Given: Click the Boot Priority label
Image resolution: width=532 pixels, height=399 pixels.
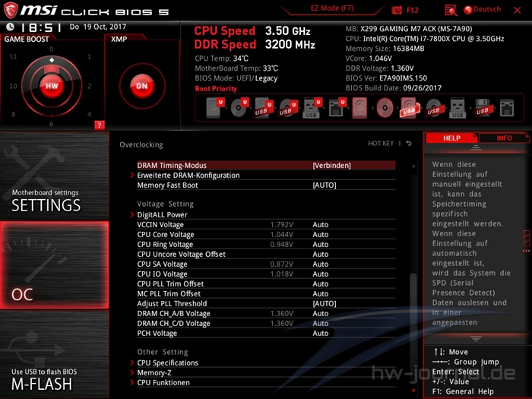Looking at the screenshot, I should click(x=216, y=89).
